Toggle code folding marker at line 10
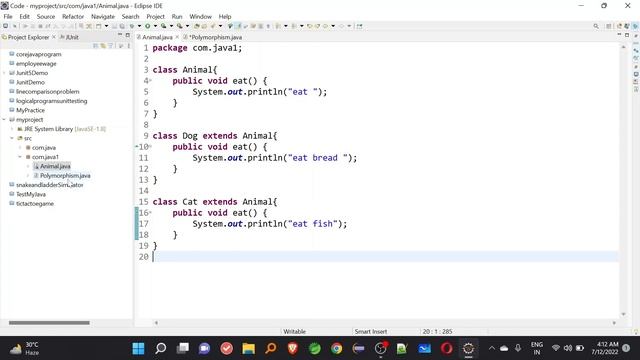This screenshot has width=640, height=360. [150, 147]
